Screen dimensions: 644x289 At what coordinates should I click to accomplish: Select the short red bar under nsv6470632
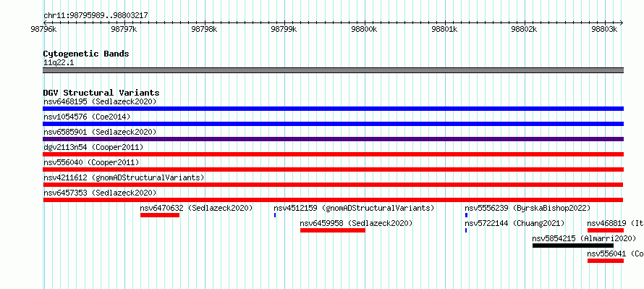coord(160,215)
